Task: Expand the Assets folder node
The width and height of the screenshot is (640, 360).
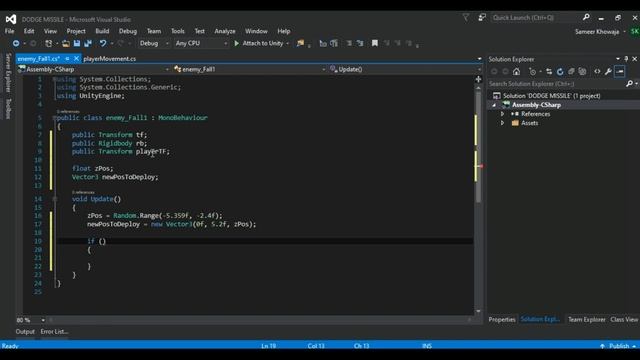Action: click(502, 123)
